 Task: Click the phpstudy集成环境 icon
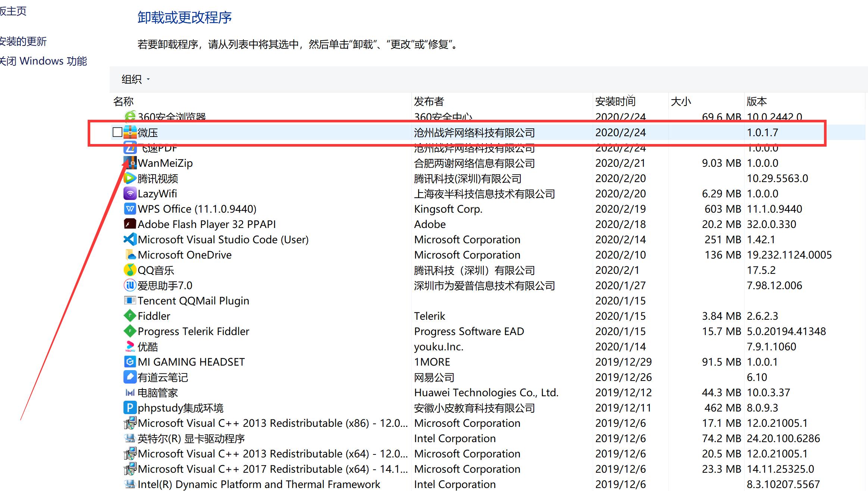point(130,408)
